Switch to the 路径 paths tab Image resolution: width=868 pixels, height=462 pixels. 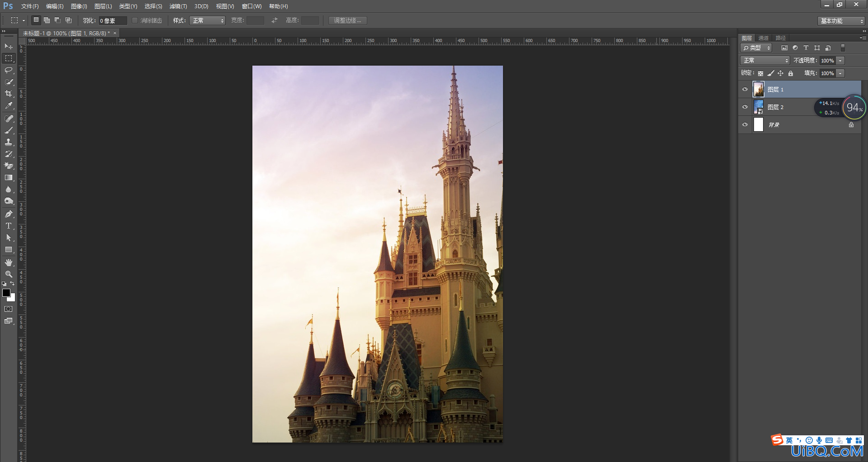781,38
